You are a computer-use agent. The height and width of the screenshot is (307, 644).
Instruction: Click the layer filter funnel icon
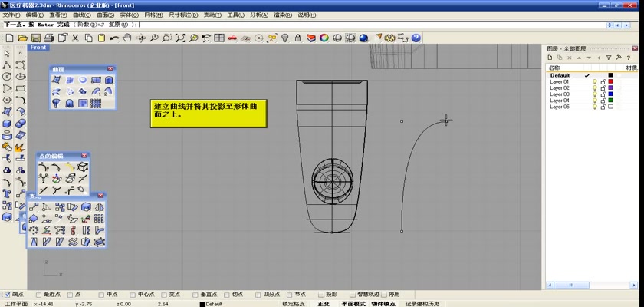609,58
